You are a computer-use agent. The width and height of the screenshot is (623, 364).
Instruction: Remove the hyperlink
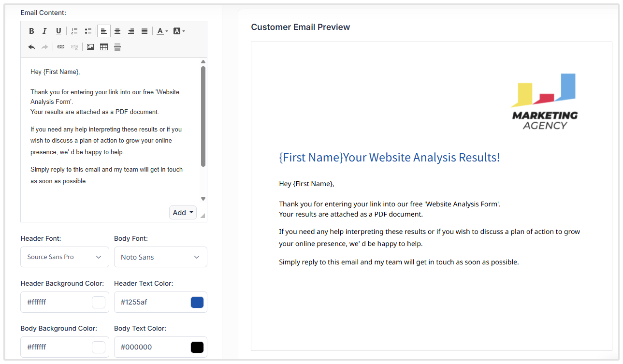pos(74,47)
